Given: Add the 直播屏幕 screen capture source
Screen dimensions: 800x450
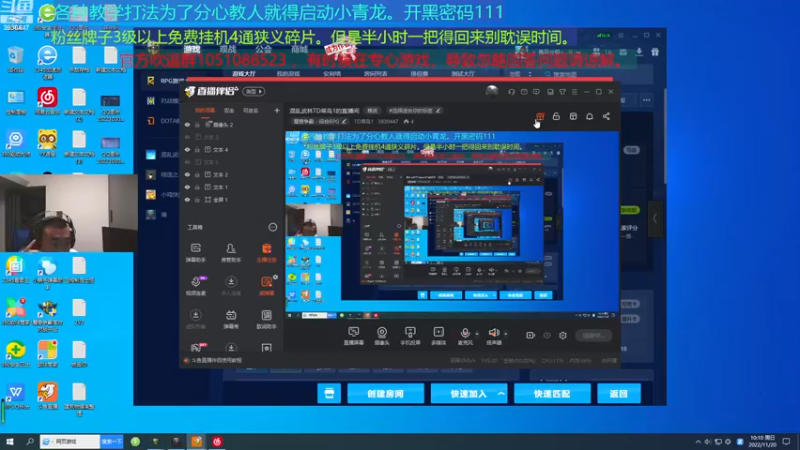Looking at the screenshot, I should point(353,336).
